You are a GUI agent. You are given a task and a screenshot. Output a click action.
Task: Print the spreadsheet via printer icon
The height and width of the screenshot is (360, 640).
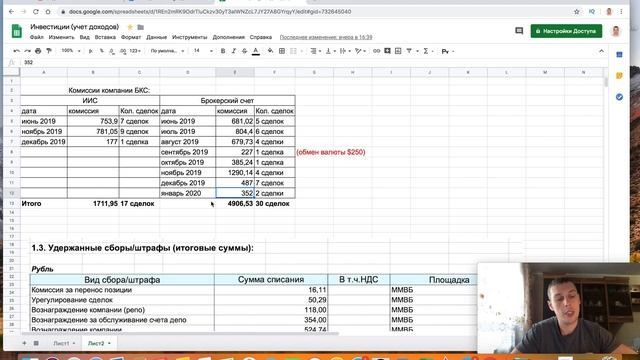[x=38, y=51]
